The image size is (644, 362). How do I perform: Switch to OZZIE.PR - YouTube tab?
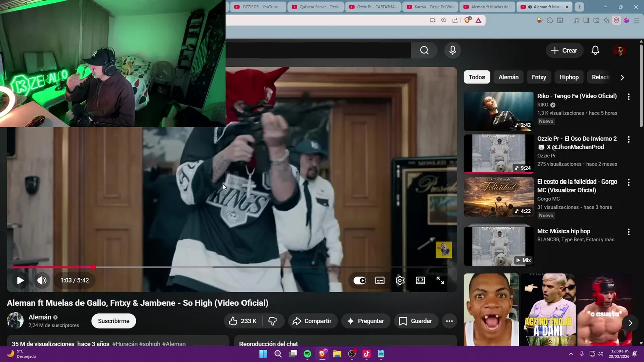259,7
